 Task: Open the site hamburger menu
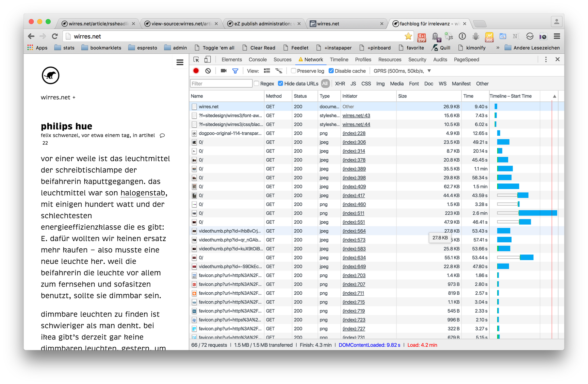click(180, 62)
